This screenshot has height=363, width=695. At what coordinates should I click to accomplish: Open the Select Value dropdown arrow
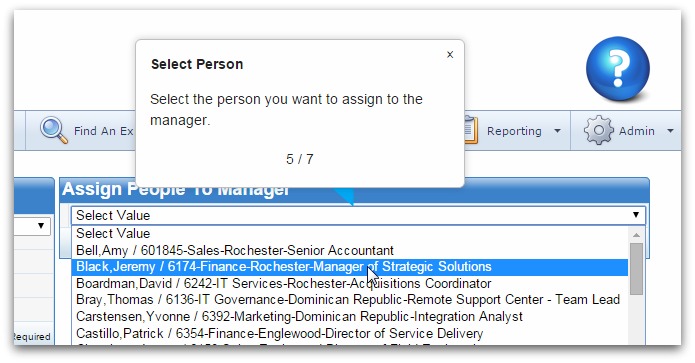[636, 215]
